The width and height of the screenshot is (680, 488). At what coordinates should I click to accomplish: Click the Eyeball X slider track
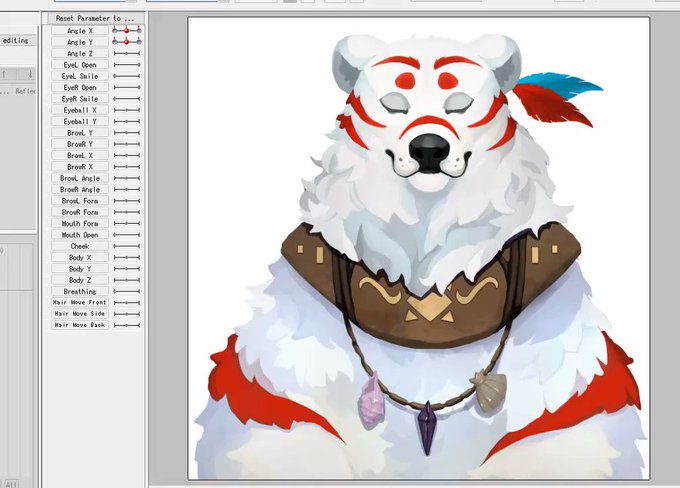pos(127,110)
